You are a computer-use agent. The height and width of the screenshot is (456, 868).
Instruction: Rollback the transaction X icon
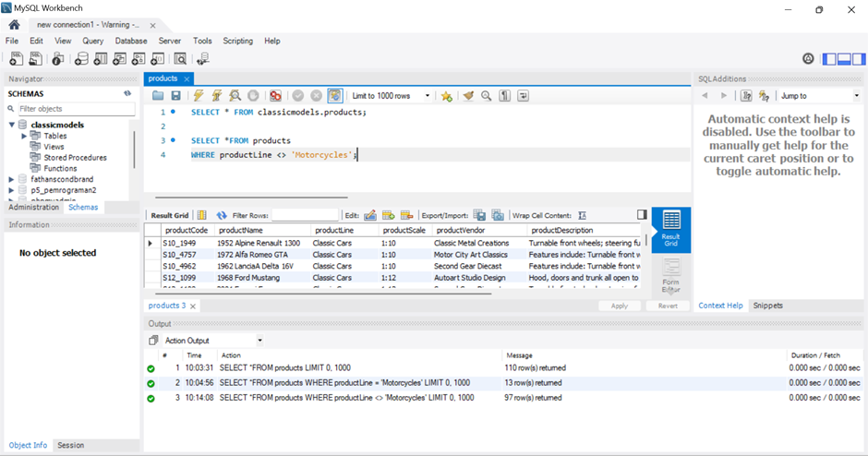coord(316,96)
